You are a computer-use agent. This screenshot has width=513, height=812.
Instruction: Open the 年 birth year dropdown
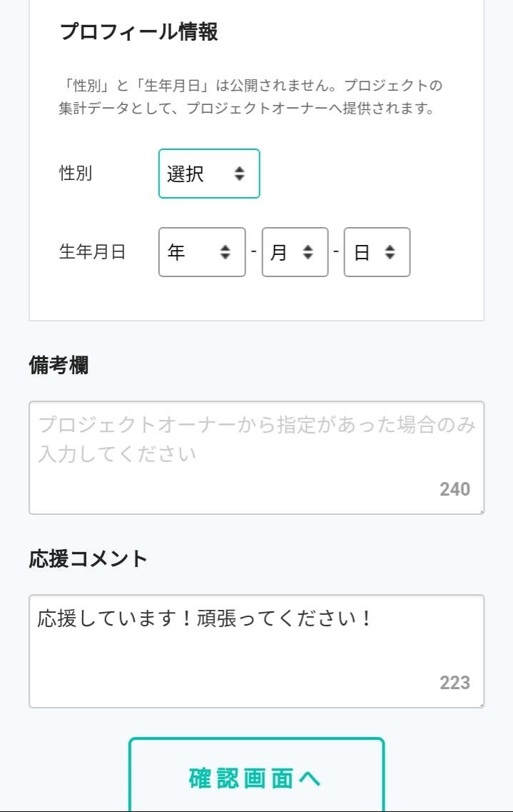pyautogui.click(x=202, y=252)
